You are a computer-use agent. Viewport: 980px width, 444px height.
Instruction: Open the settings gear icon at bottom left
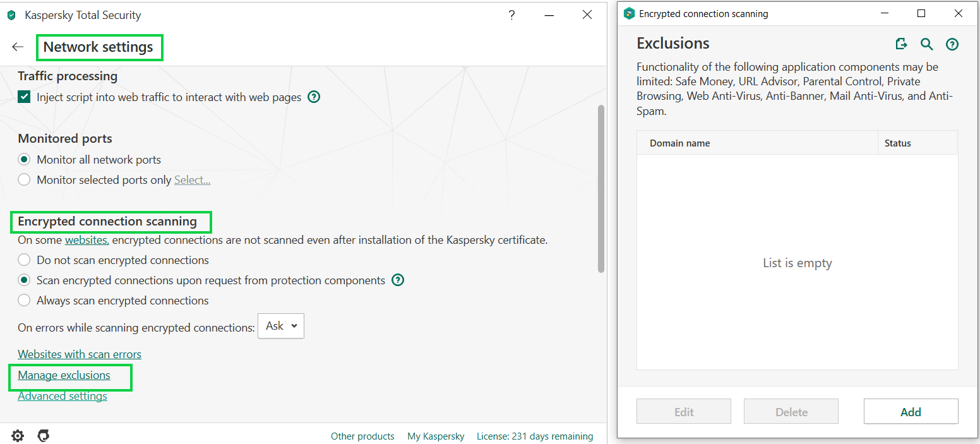18,436
